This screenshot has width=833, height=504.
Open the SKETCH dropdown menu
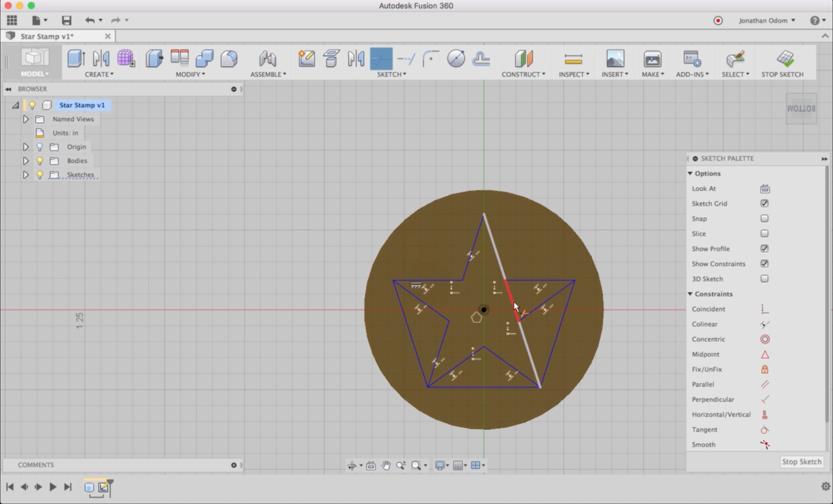391,74
